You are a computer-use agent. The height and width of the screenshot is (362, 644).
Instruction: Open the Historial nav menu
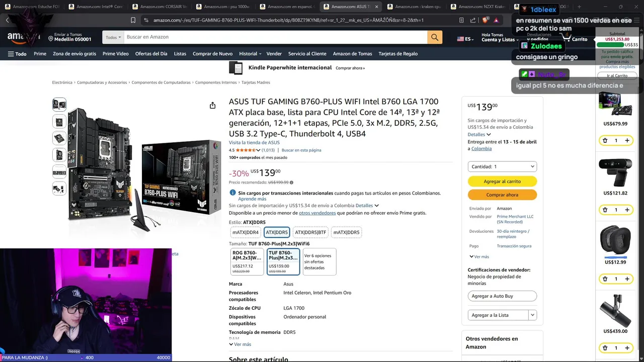250,54
